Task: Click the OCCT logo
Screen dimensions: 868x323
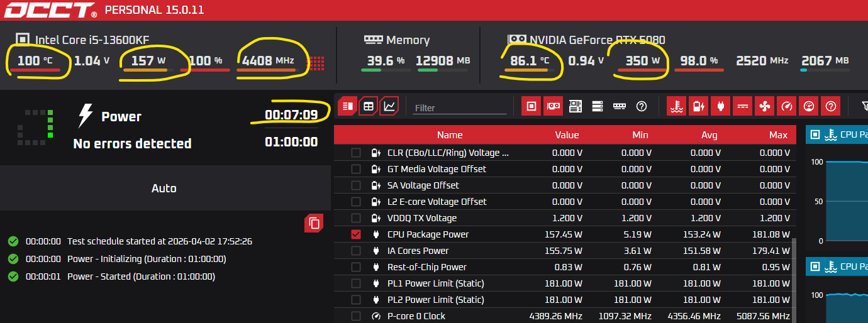Action: pyautogui.click(x=50, y=9)
